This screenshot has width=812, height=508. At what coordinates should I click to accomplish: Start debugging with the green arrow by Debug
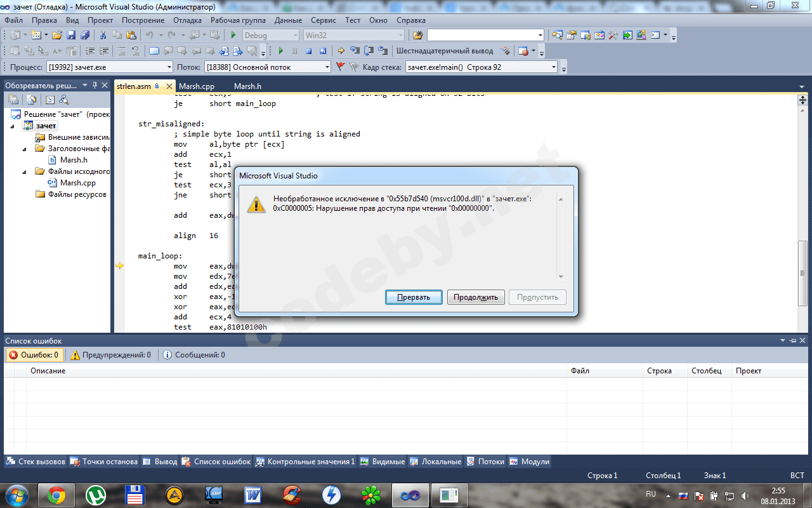(x=233, y=36)
